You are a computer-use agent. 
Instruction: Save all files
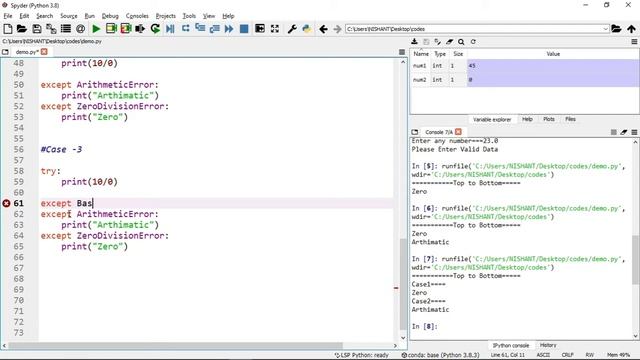click(51, 29)
